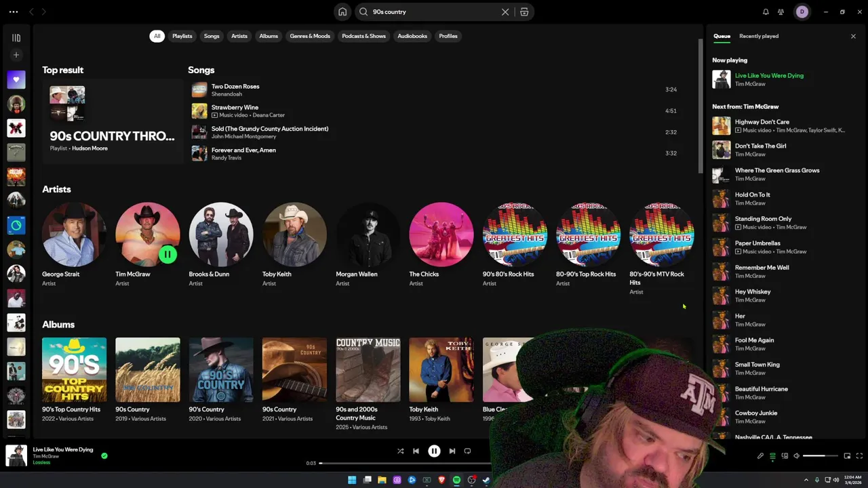The height and width of the screenshot is (488, 868).
Task: Select the All filter chip
Action: pyautogui.click(x=157, y=36)
